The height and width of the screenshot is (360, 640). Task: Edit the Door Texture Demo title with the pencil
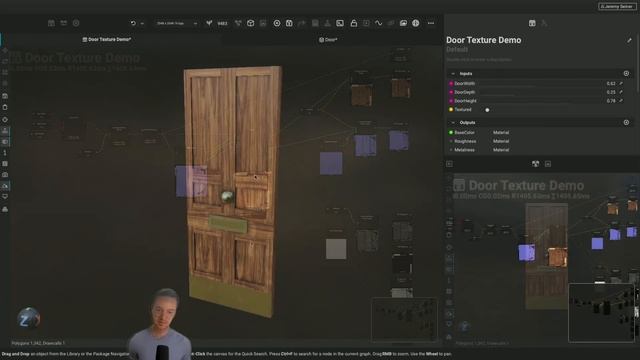629,40
